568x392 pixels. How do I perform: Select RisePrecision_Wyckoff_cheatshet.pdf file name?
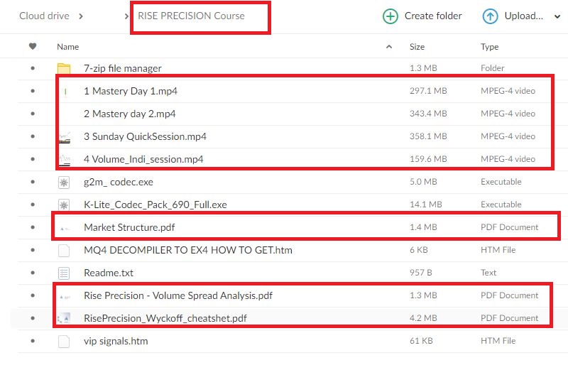pos(165,318)
